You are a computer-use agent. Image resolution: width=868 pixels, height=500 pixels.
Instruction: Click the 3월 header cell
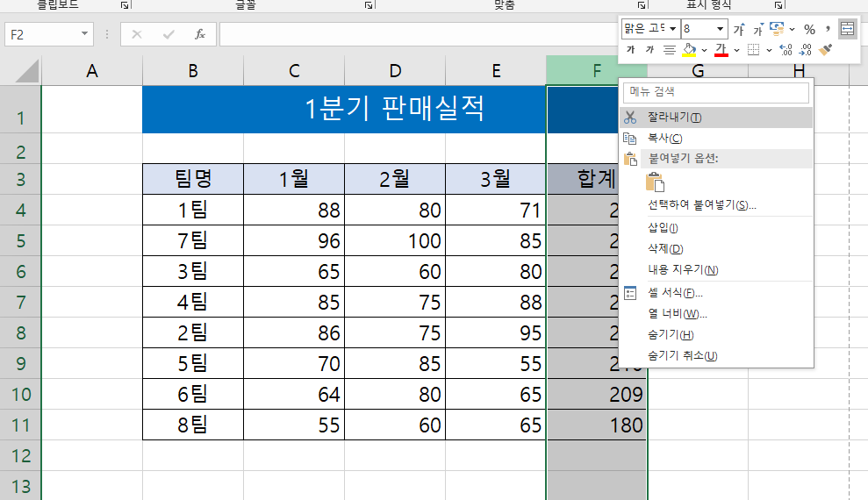pos(496,179)
